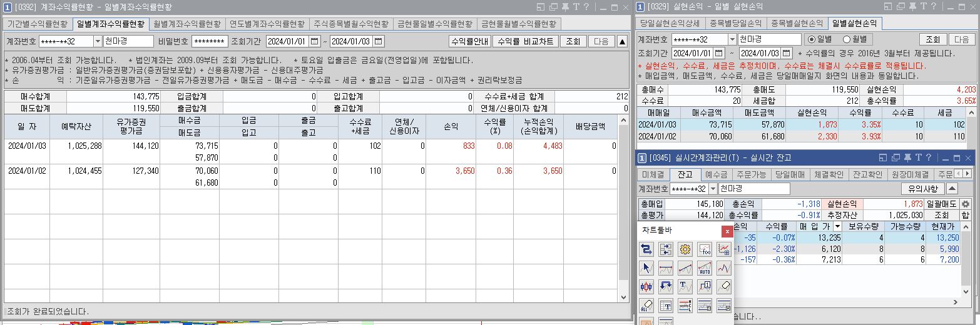Click the erase ALL icon in 차트툴바
980x325 pixels.
point(647,306)
